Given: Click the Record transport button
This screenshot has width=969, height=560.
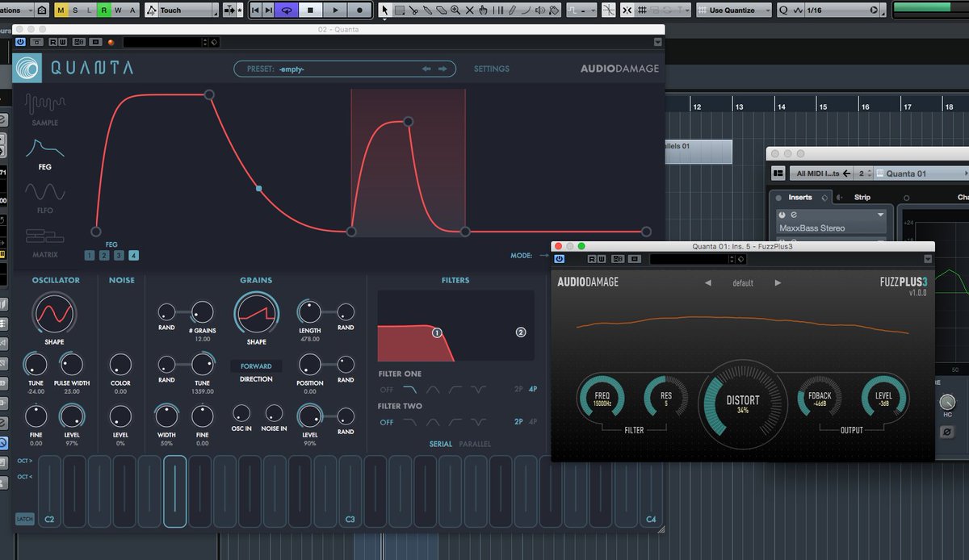Looking at the screenshot, I should click(360, 10).
